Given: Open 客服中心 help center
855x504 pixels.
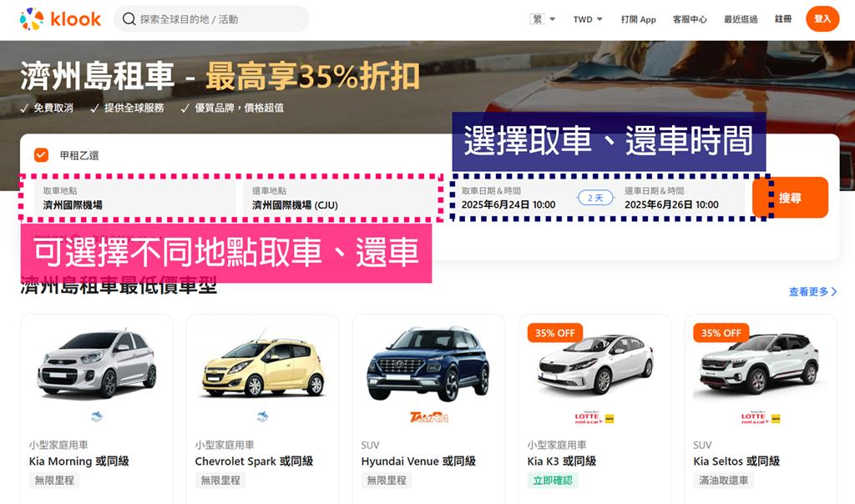Looking at the screenshot, I should (690, 19).
